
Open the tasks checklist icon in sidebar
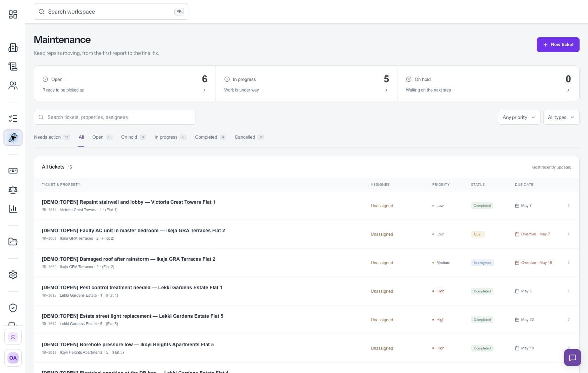(13, 119)
